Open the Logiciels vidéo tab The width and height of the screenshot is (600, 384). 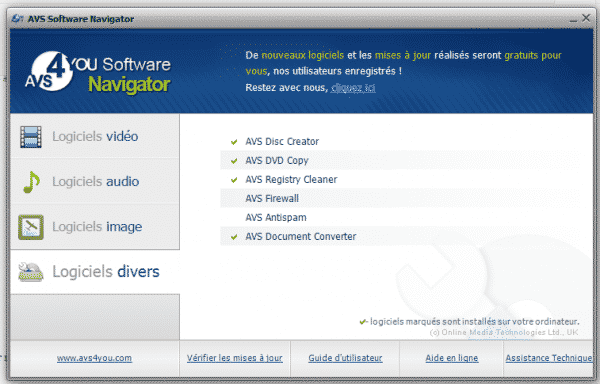coord(95,137)
